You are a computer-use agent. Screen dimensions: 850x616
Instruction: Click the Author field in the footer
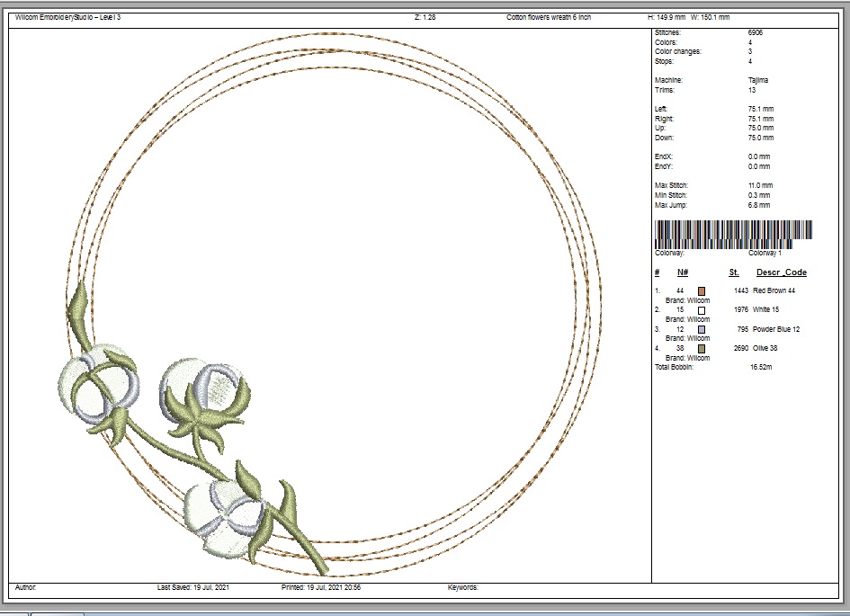coord(26,587)
